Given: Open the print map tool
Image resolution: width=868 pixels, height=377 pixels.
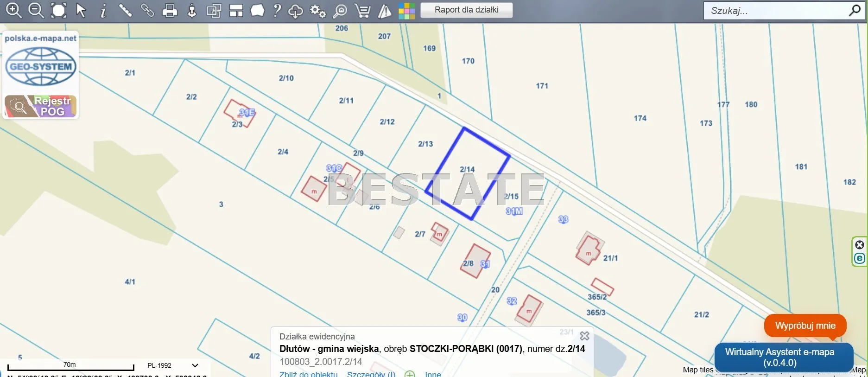Looking at the screenshot, I should click(x=170, y=10).
